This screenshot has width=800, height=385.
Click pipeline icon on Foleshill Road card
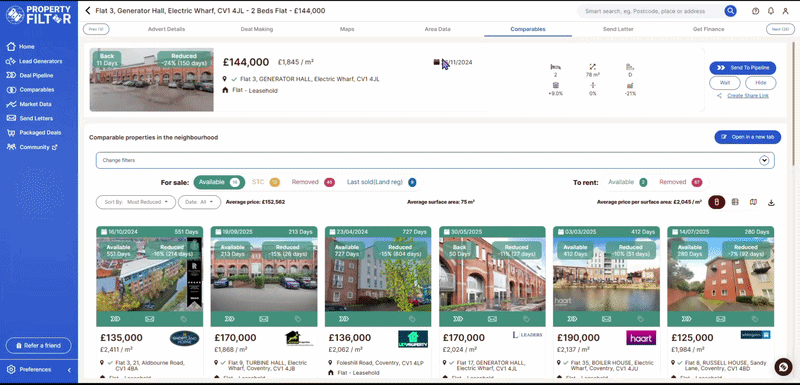click(x=344, y=319)
